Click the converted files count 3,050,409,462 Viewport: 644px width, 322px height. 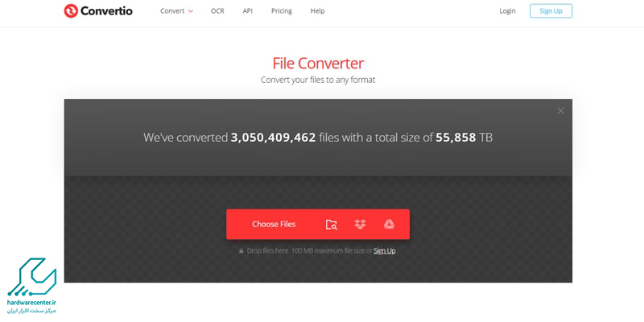[273, 138]
